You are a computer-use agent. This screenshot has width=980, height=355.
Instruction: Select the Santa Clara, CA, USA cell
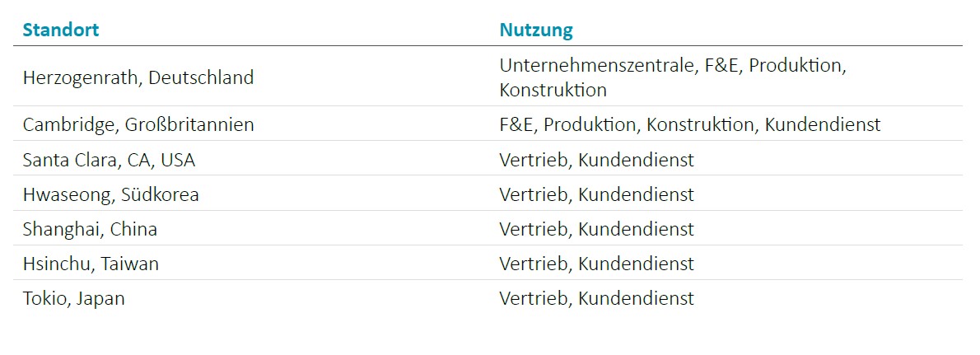click(110, 160)
